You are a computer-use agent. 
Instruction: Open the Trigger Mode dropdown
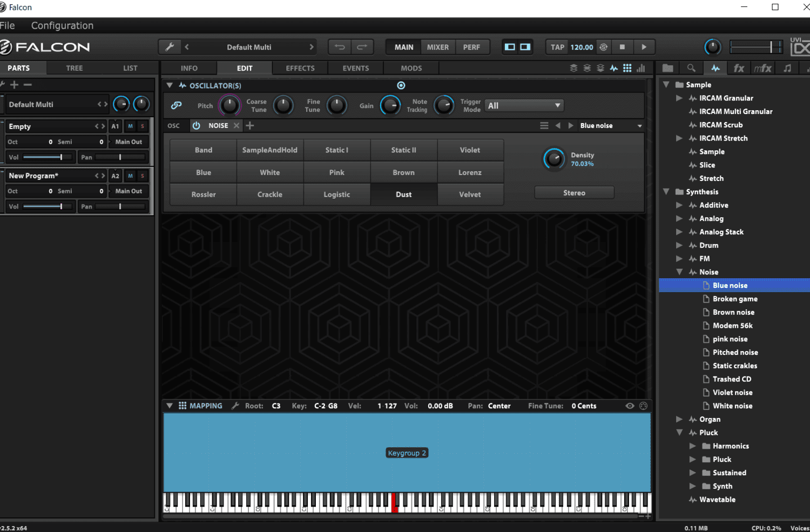click(x=524, y=106)
